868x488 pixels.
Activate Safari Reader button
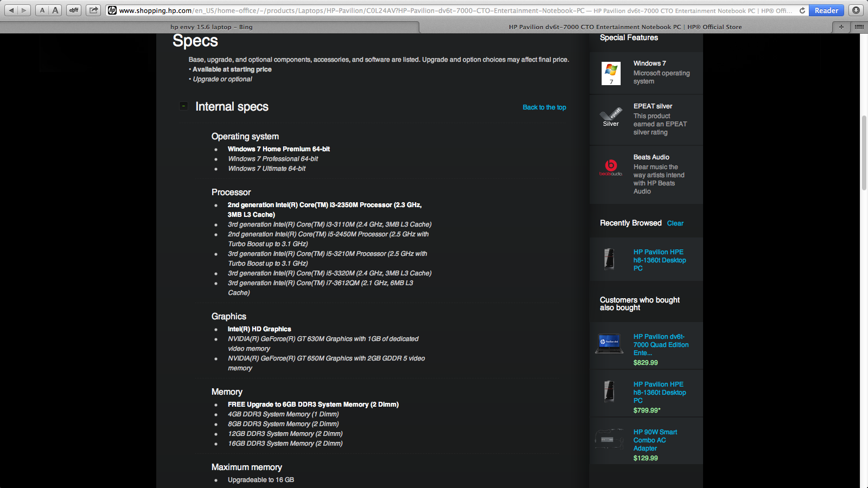(826, 10)
